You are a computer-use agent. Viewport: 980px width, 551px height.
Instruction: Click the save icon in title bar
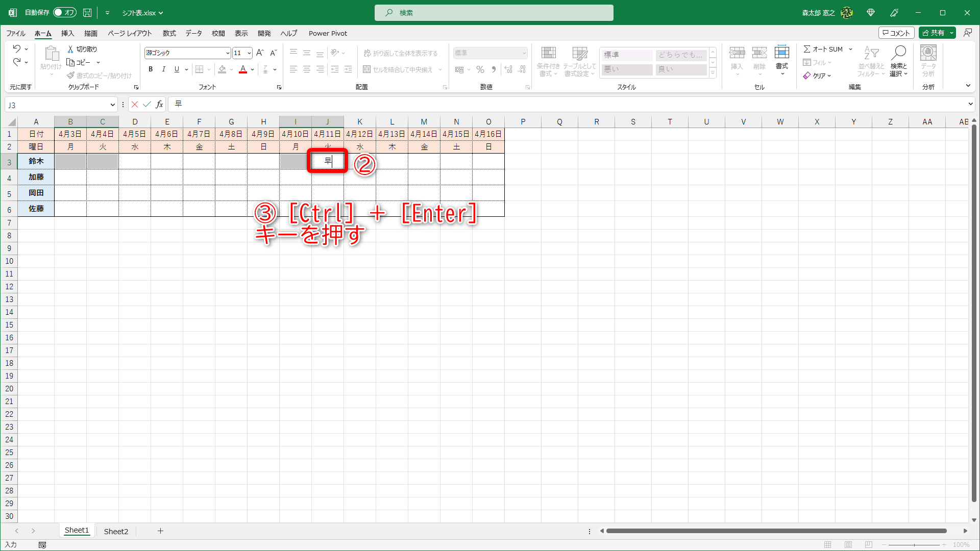tap(87, 13)
